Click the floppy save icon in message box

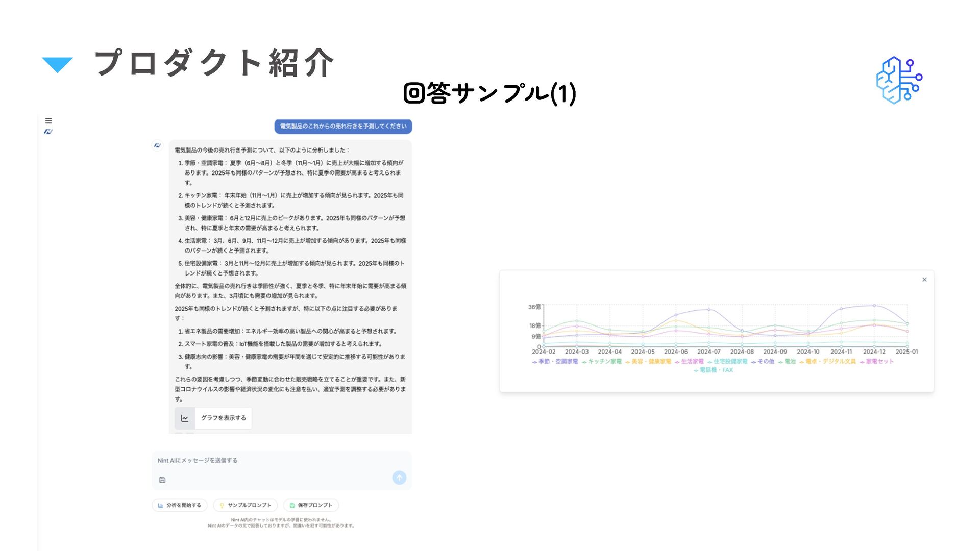pos(162,480)
